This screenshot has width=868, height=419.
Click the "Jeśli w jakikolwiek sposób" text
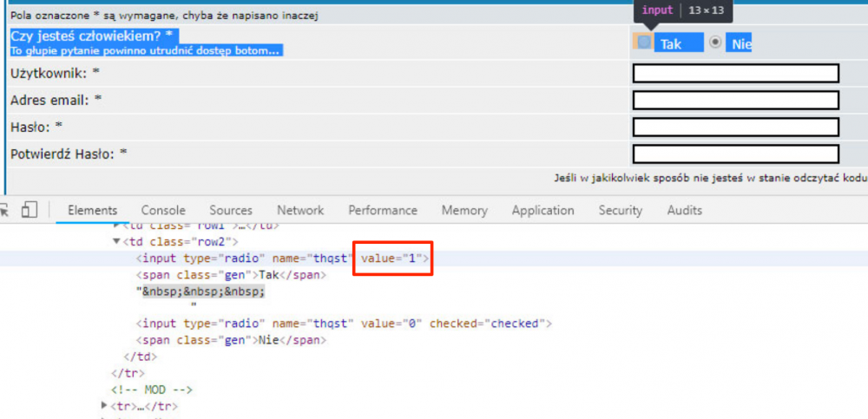coord(711,178)
